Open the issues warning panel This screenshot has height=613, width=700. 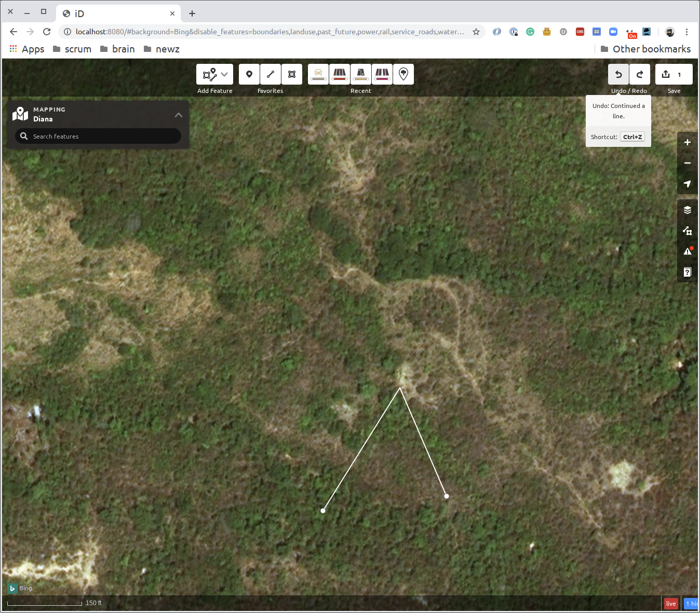click(688, 251)
